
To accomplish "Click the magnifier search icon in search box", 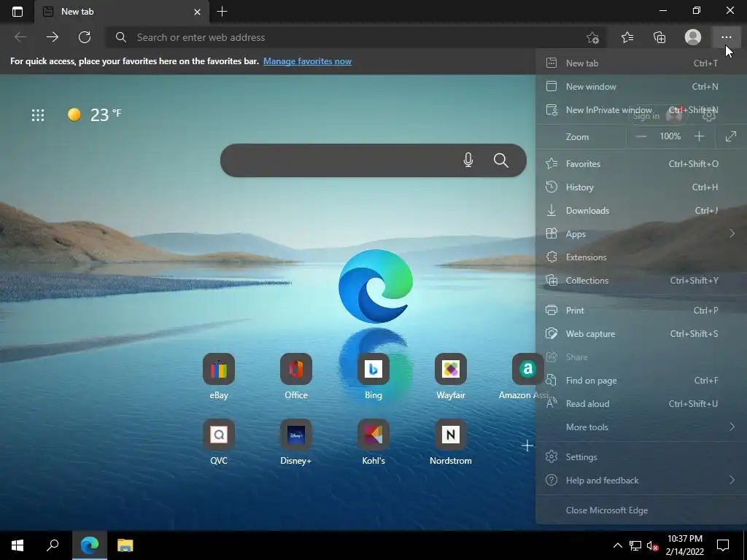I will click(x=500, y=160).
